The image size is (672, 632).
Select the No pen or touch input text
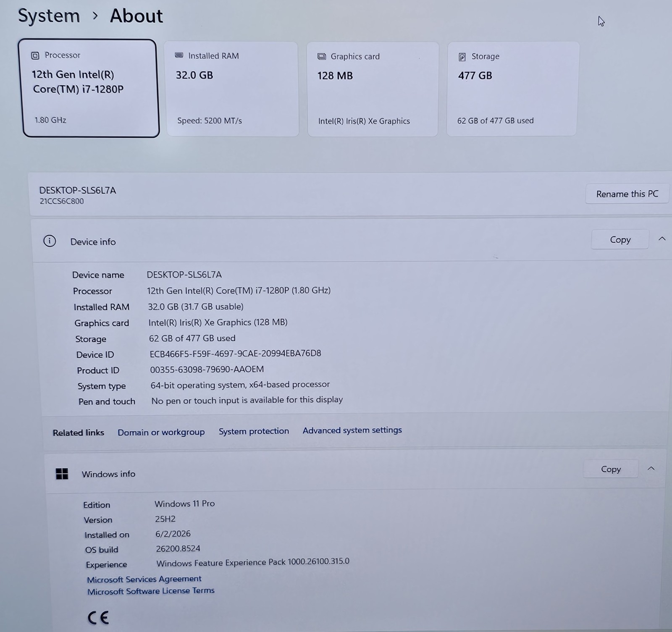[247, 400]
